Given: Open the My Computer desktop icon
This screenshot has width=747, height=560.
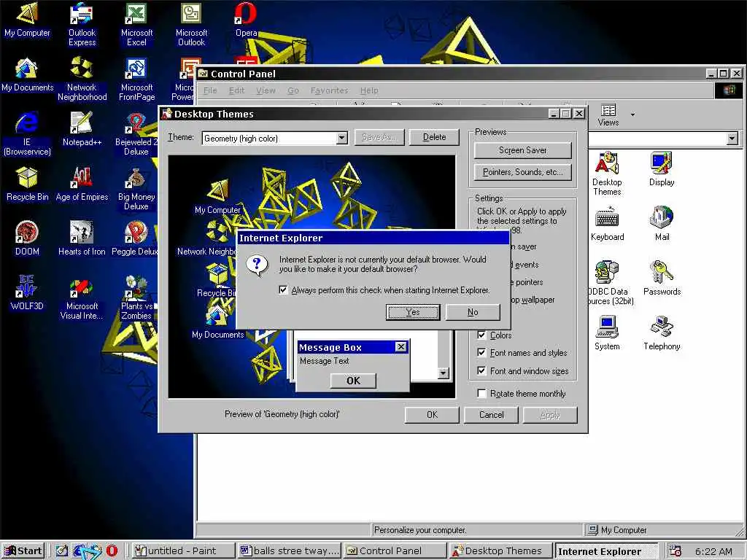Looking at the screenshot, I should coord(27,19).
